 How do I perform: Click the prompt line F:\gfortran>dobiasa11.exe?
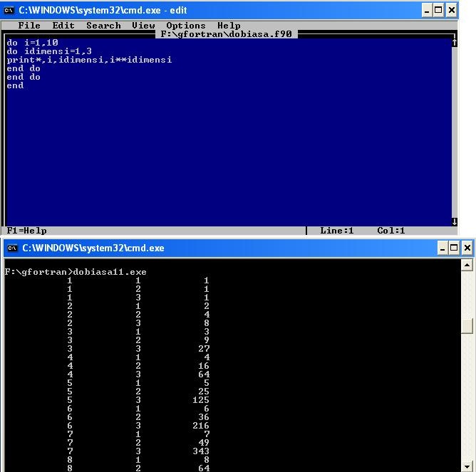[x=76, y=272]
